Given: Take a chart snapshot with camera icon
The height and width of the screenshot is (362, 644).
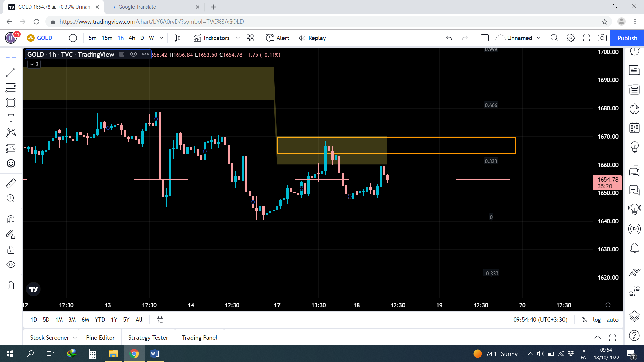Looking at the screenshot, I should tap(602, 38).
